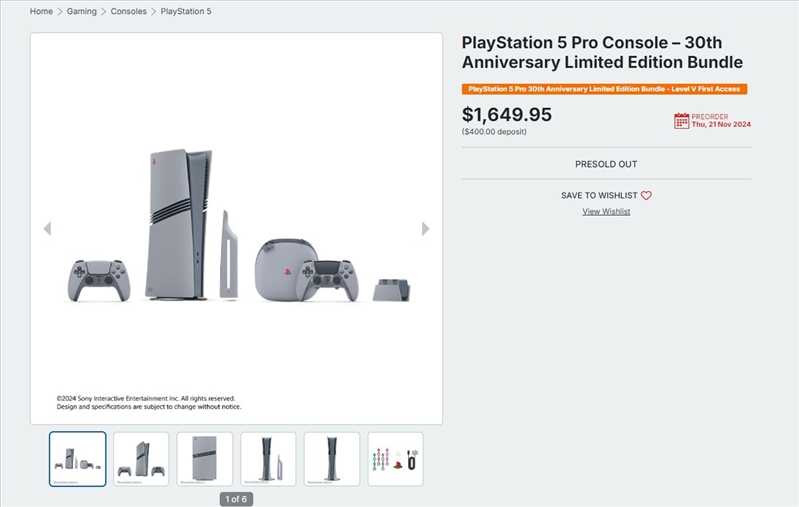The image size is (799, 507).
Task: Select the fourth thumbnail with console and stand
Action: click(x=268, y=459)
